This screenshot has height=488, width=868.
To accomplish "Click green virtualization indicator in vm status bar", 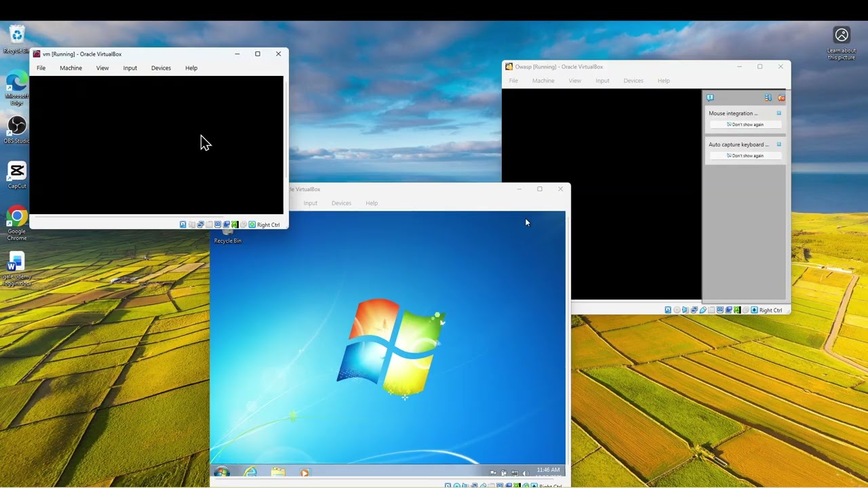I will click(x=235, y=224).
